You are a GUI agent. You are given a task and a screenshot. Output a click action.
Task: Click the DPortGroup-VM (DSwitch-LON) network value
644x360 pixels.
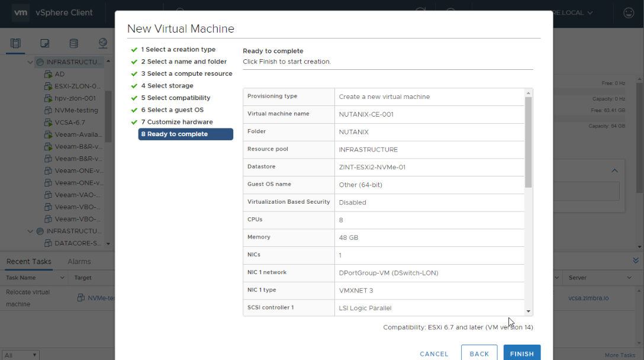pos(388,273)
